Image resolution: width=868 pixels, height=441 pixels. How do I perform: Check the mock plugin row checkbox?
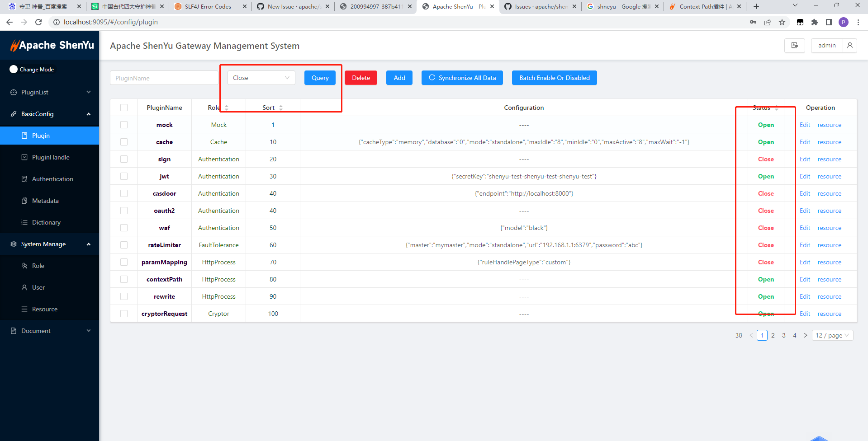[x=124, y=125]
